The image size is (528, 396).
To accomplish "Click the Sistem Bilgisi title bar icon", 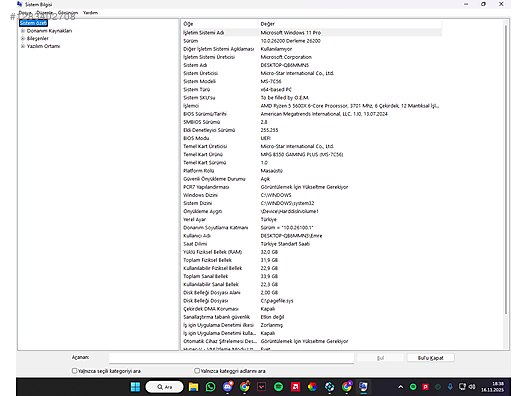I will pyautogui.click(x=20, y=4).
